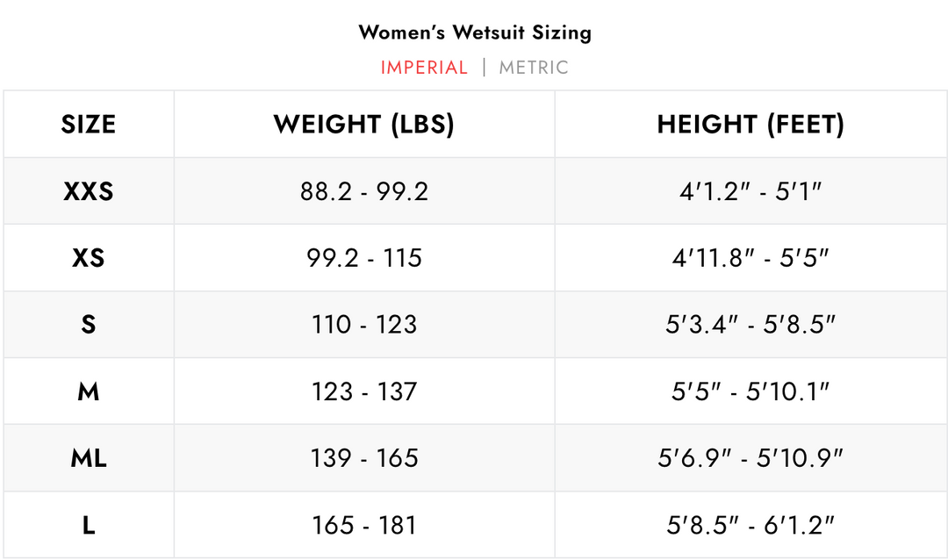Click the ML size label

[x=88, y=458]
